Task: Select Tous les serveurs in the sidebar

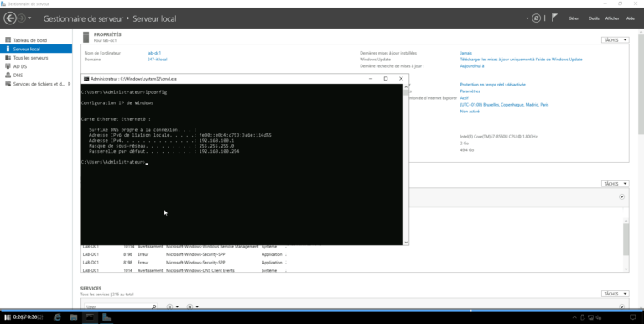Action: click(30, 58)
